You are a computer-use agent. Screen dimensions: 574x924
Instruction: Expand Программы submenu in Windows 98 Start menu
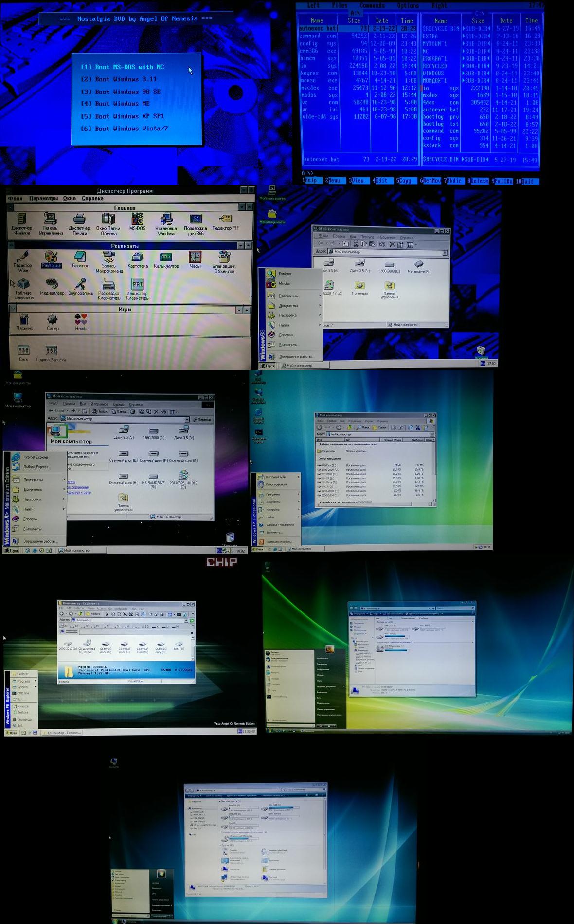click(294, 296)
